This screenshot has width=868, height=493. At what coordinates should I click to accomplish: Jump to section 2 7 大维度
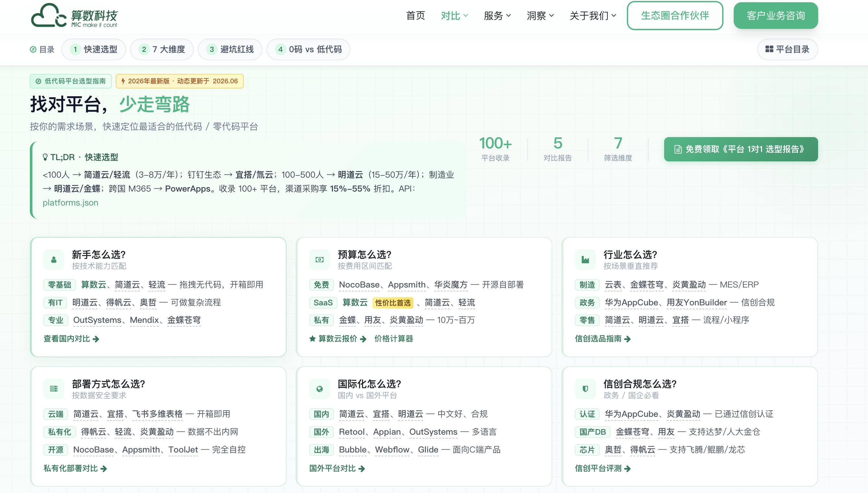pos(162,50)
